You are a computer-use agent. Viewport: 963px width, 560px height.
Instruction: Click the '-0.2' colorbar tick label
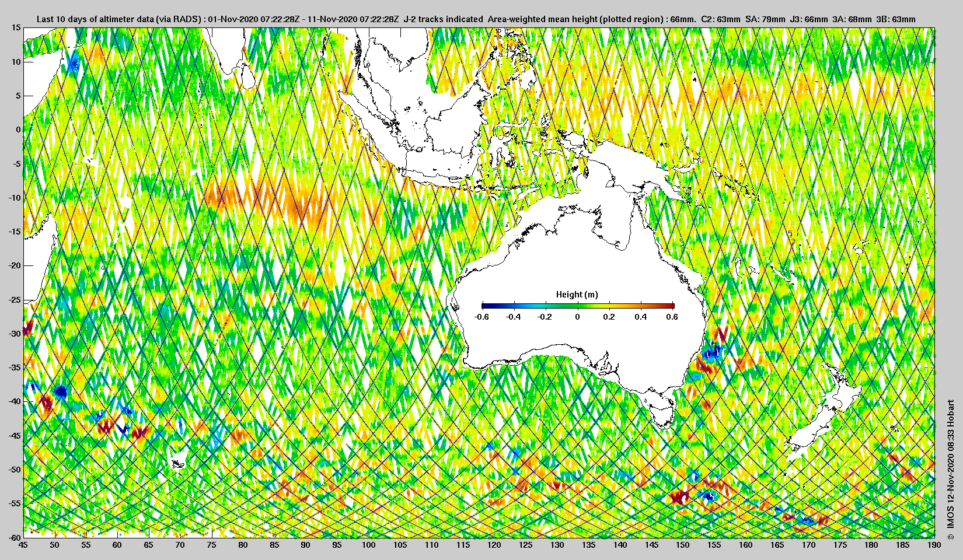point(545,317)
